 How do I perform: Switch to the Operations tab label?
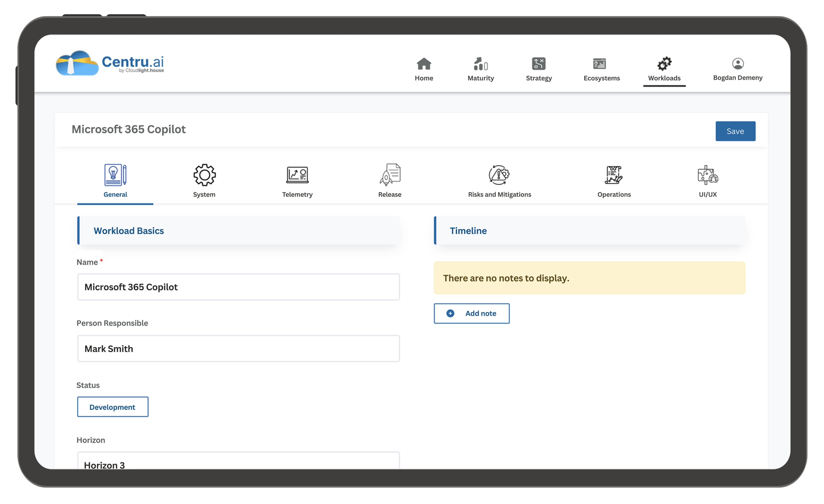tap(614, 195)
